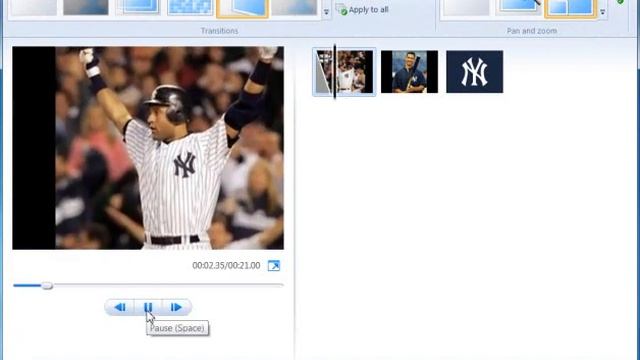Select highlighted pan and zoom effect thumbnail
Screen dimensions: 640x360
[571, 8]
